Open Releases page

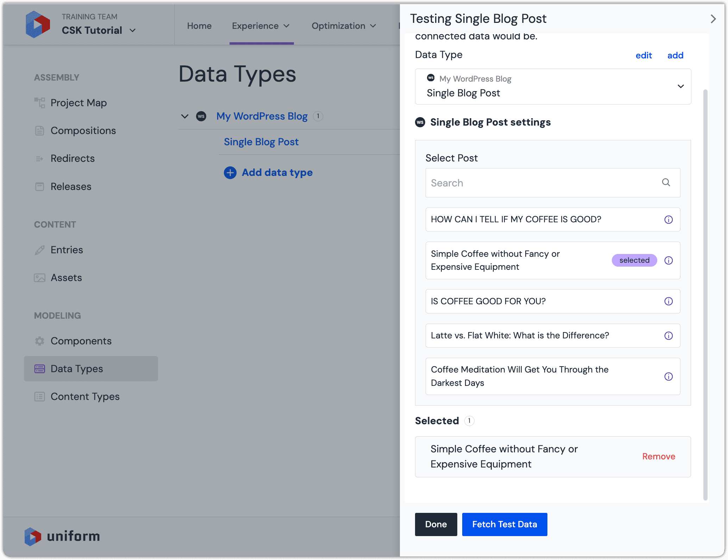71,186
